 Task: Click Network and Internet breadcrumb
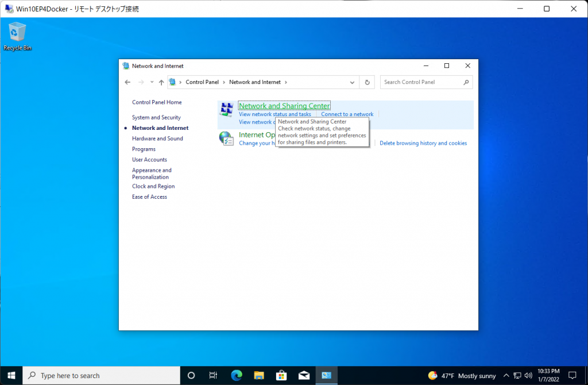point(254,82)
